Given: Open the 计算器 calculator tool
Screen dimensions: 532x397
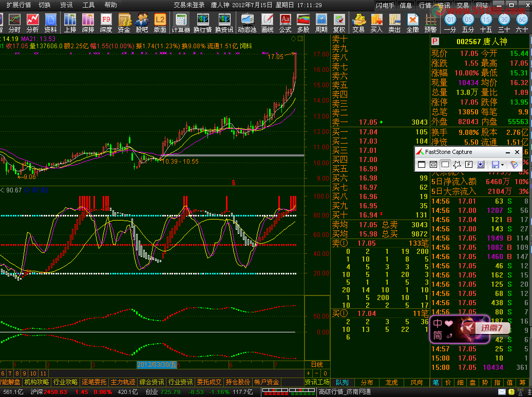Looking at the screenshot, I should [x=181, y=23].
